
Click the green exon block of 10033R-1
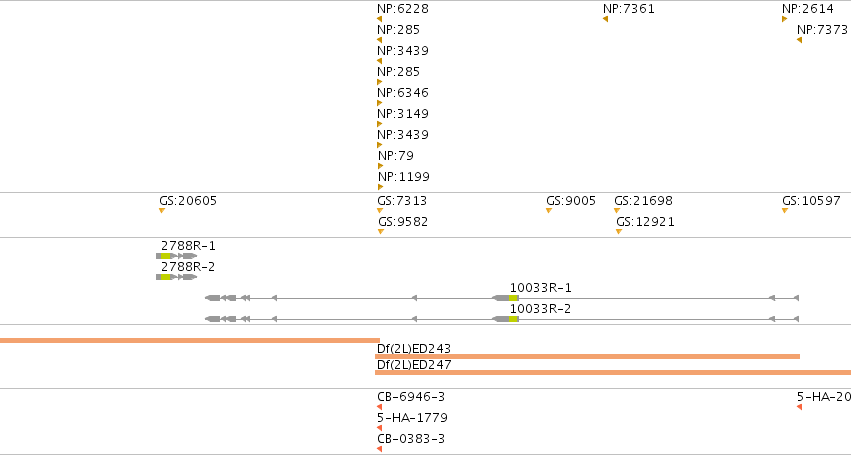coord(513,298)
